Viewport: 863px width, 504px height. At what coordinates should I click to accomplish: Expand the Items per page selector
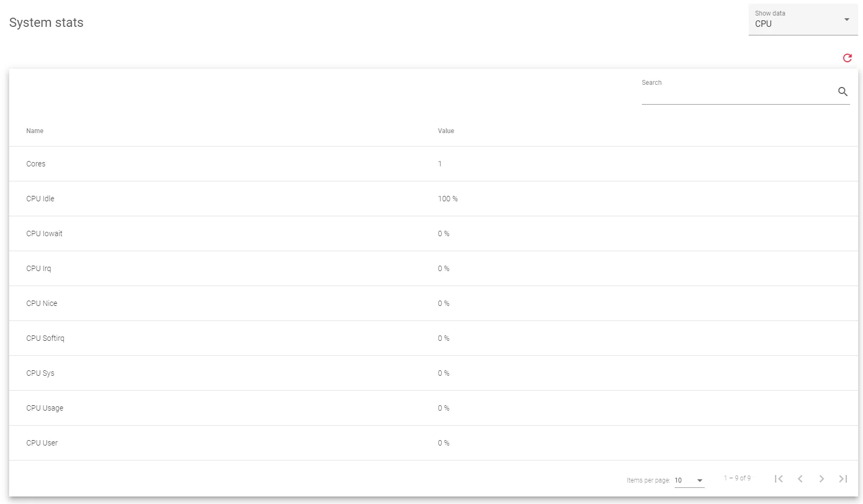[689, 480]
